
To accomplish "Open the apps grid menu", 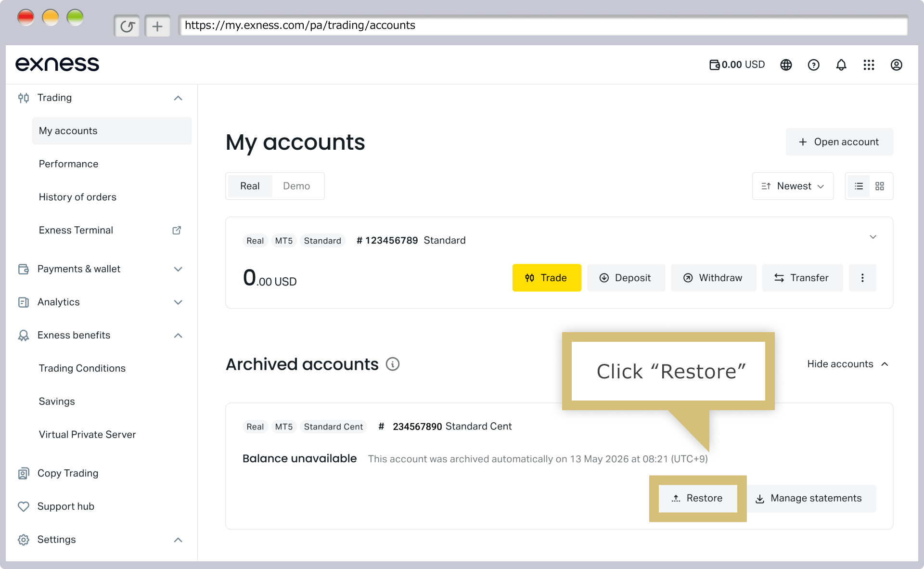I will coord(869,65).
